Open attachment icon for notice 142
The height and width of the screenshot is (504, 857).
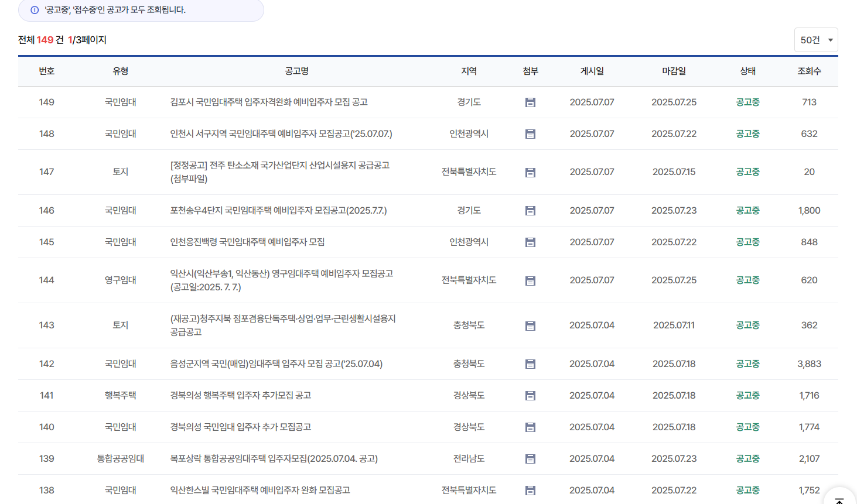point(530,364)
